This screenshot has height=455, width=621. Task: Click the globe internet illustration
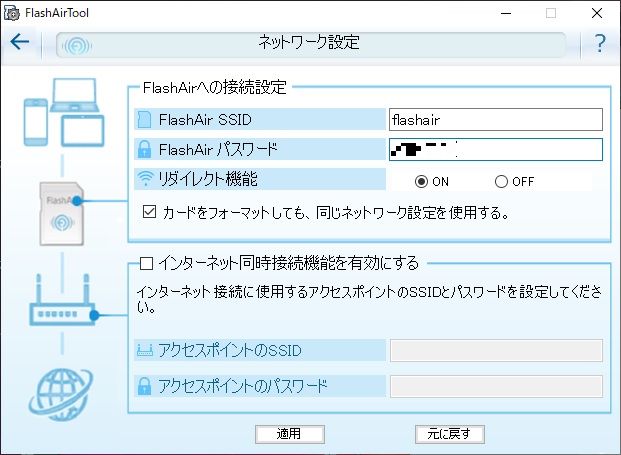tap(61, 394)
